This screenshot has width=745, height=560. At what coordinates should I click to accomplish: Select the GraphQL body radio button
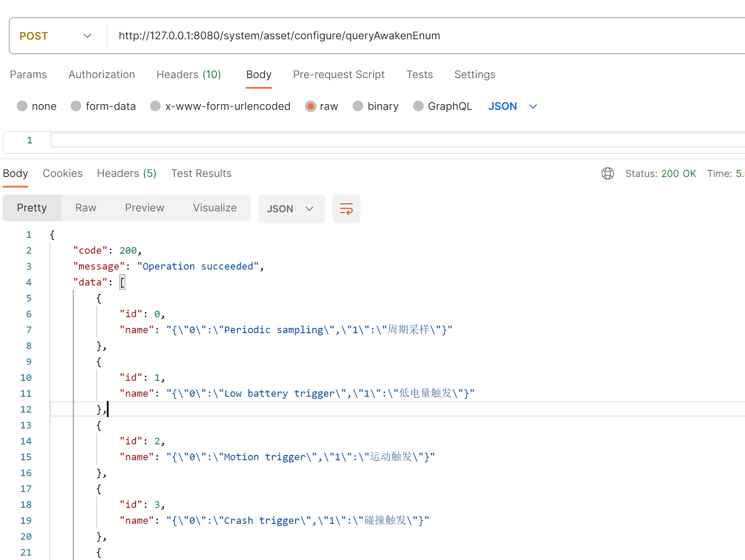[418, 106]
